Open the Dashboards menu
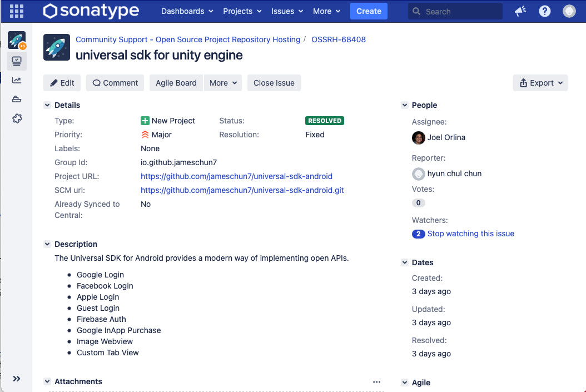This screenshot has height=392, width=586. tap(187, 11)
